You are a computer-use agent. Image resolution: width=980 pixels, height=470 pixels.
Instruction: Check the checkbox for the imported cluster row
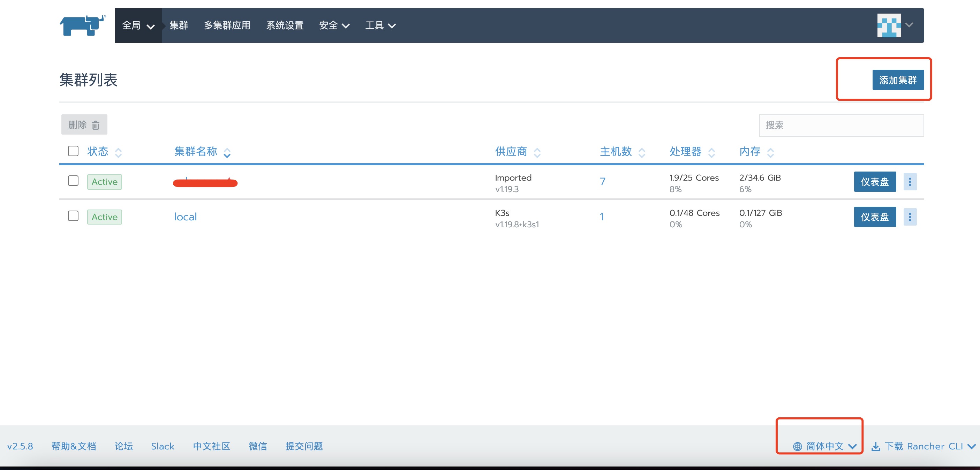[x=73, y=182]
